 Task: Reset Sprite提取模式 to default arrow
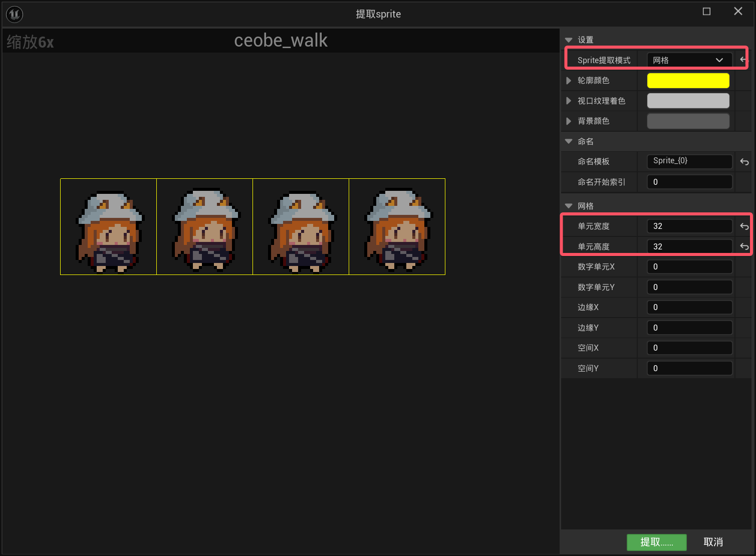[x=743, y=60]
